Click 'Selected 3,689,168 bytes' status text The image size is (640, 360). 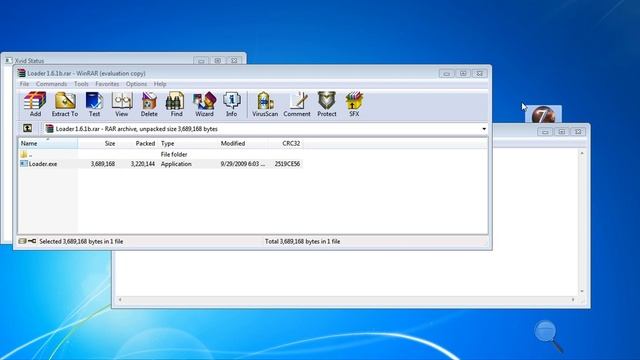81,241
